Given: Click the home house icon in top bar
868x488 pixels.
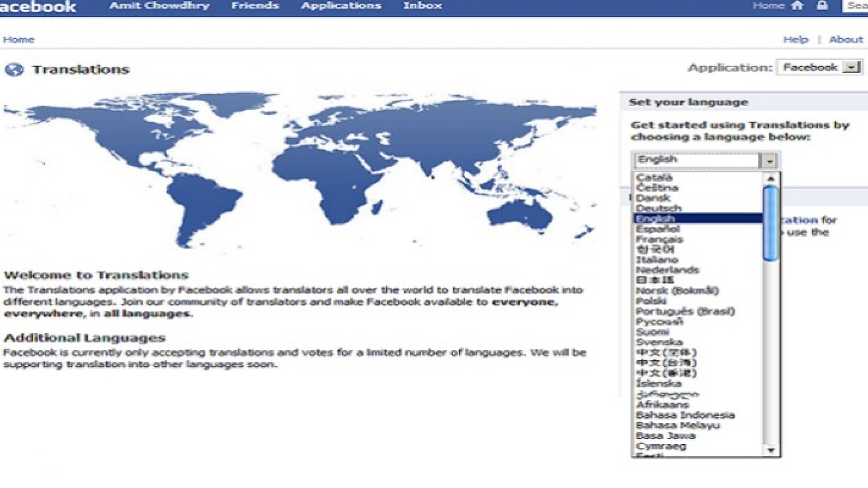Looking at the screenshot, I should 797,5.
